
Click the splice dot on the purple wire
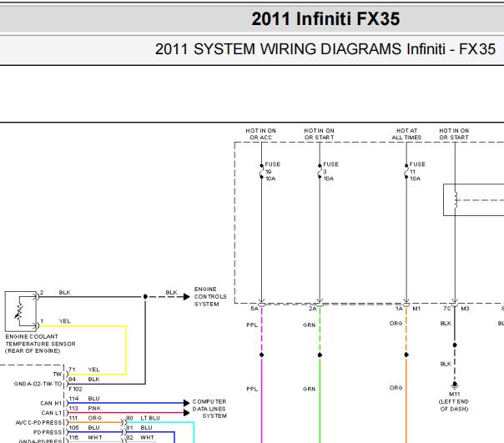coord(262,355)
